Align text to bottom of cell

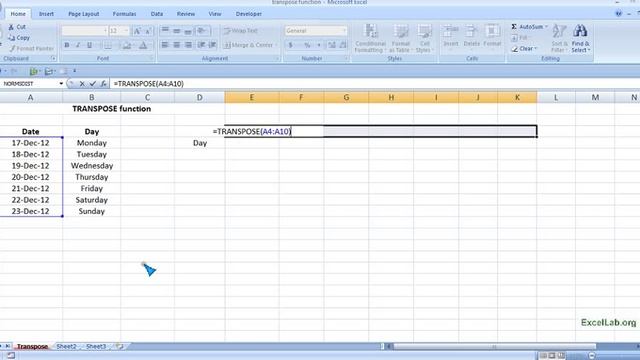tap(188, 31)
